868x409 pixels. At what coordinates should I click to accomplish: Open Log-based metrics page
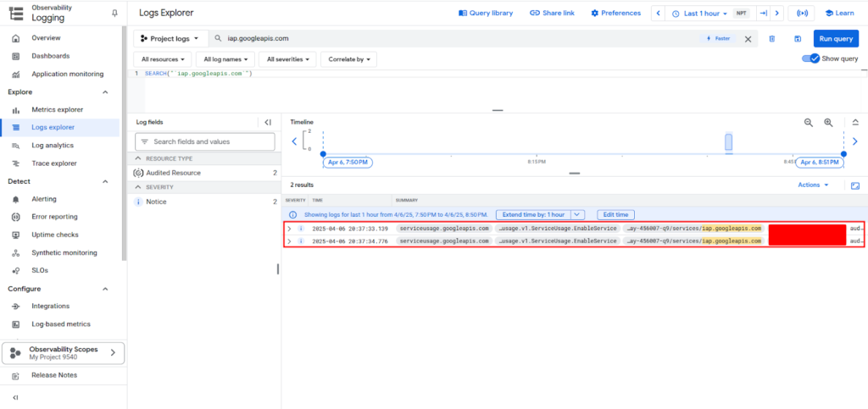click(61, 323)
